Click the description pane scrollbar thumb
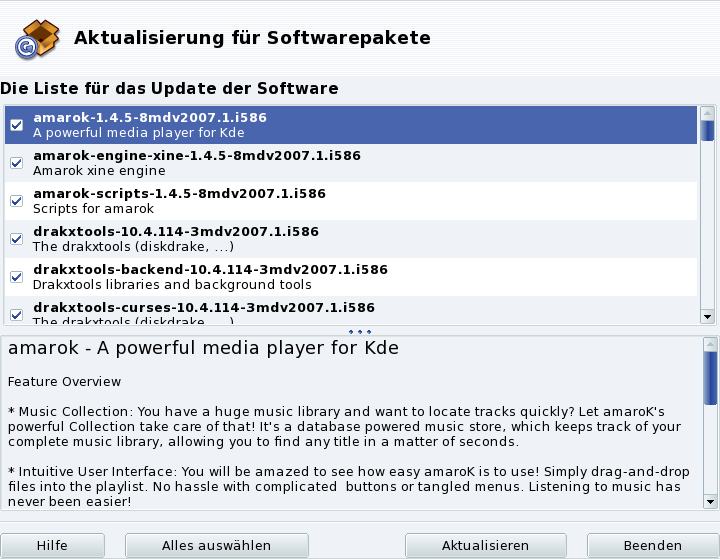Viewport: 720px width, 560px height. pos(709,377)
